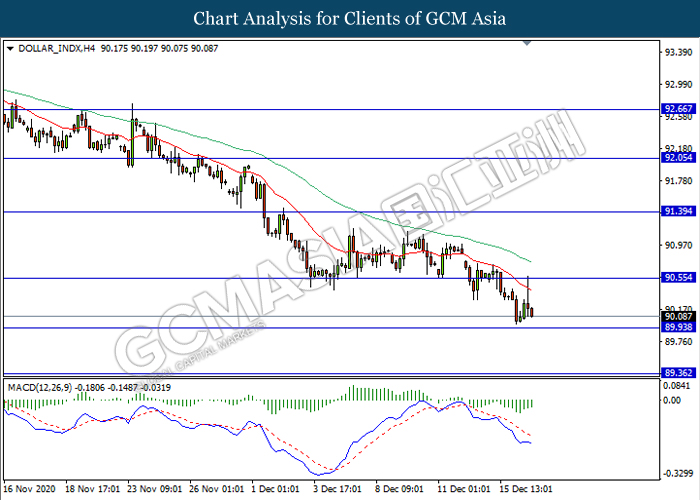Click the dropdown triangle beside DOLLAR_INDX,H4

pos(11,48)
